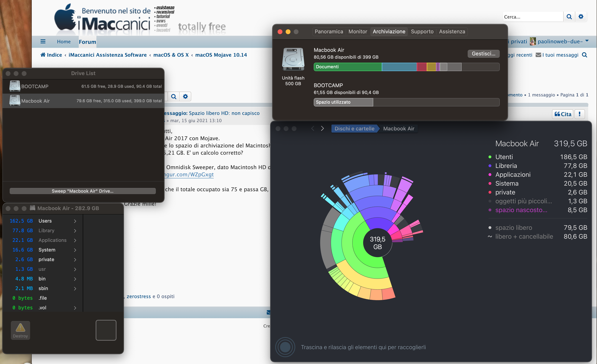Open the Forum tab in site navbar
Viewport: 597px width, 364px height.
(87, 42)
